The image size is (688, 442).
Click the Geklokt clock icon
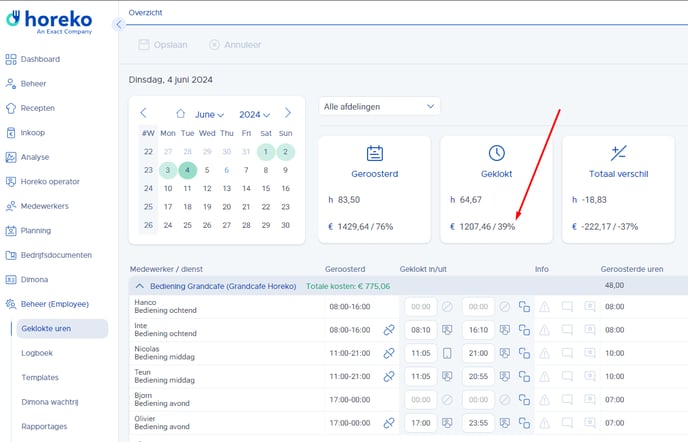tap(497, 153)
